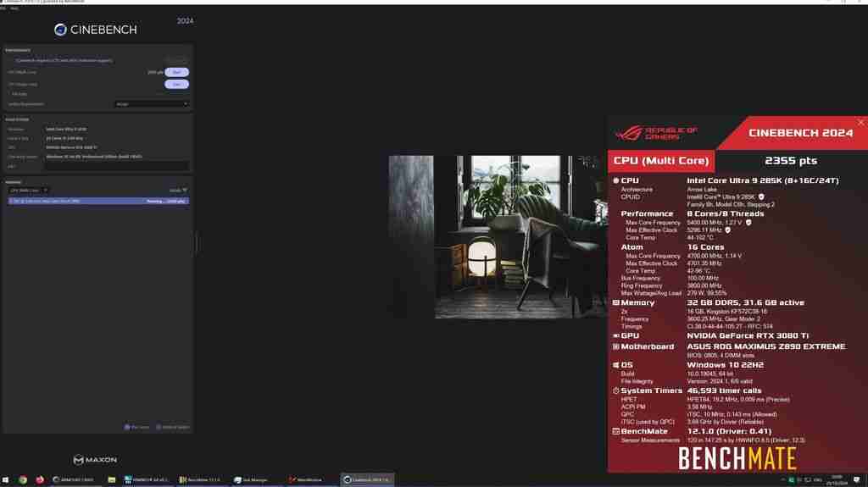Open the Windows Start menu

(6, 480)
